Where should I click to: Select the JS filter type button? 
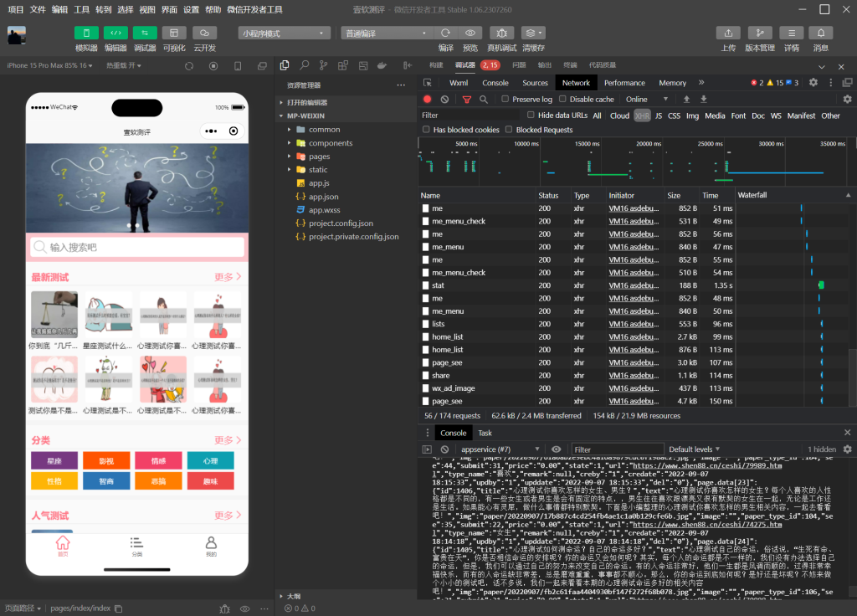(659, 116)
